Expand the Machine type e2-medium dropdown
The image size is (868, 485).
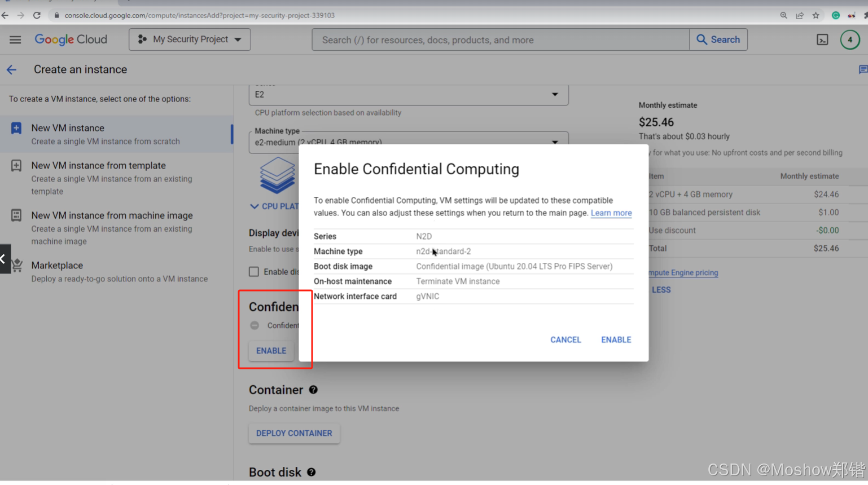tap(554, 142)
